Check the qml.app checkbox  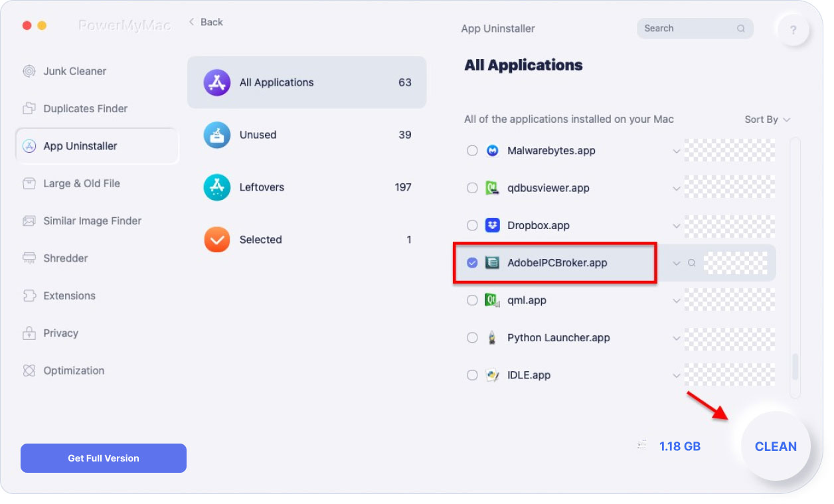472,300
